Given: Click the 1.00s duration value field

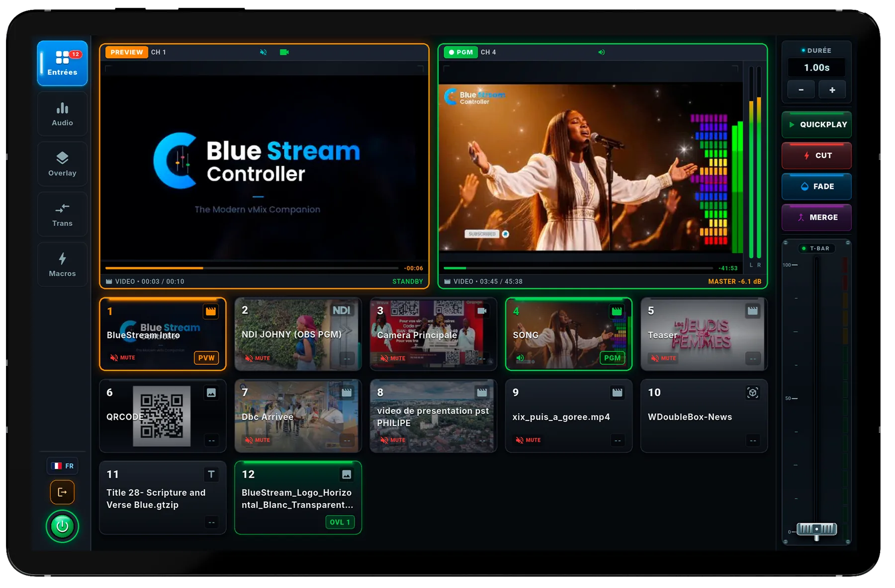Looking at the screenshot, I should tap(816, 68).
